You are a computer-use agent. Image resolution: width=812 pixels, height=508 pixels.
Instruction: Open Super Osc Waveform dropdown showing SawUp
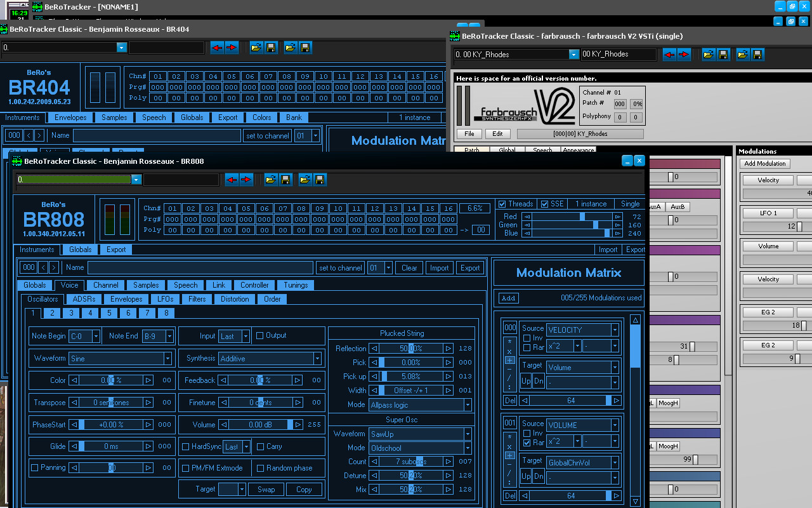(421, 434)
